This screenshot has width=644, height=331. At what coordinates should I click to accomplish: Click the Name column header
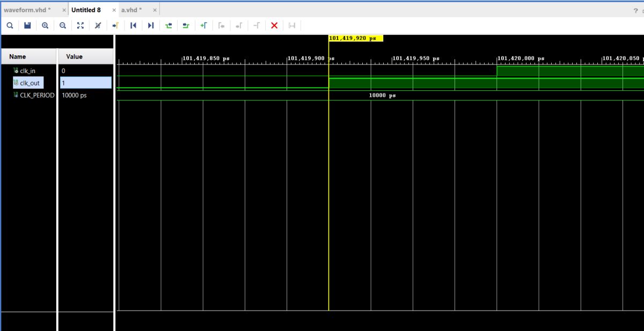point(29,56)
